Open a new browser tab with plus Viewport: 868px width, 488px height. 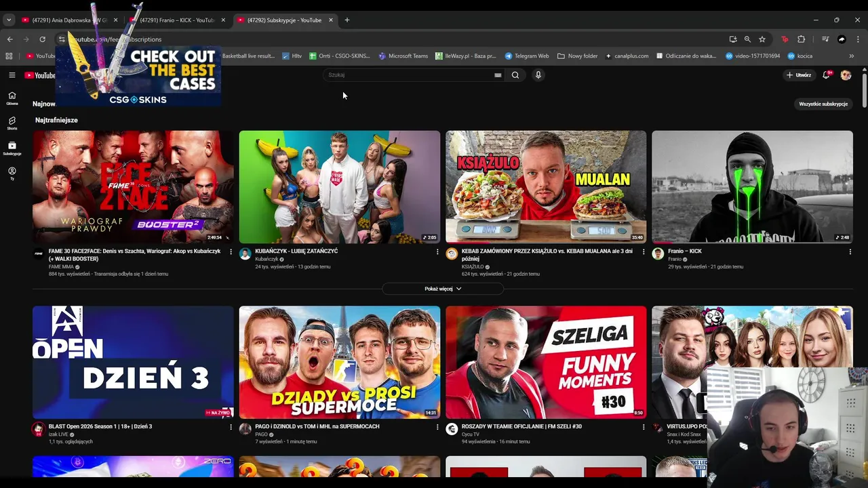point(347,20)
